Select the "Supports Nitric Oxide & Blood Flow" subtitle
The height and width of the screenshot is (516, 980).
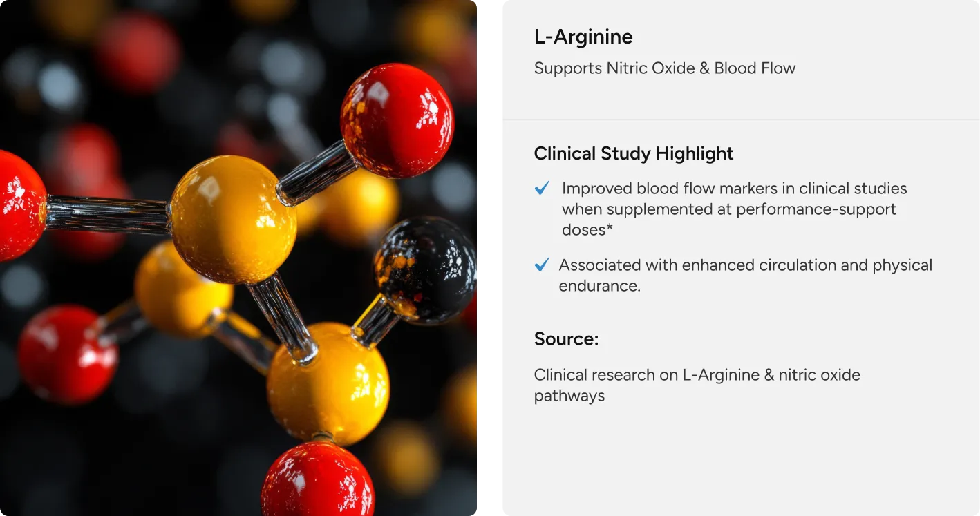point(664,68)
